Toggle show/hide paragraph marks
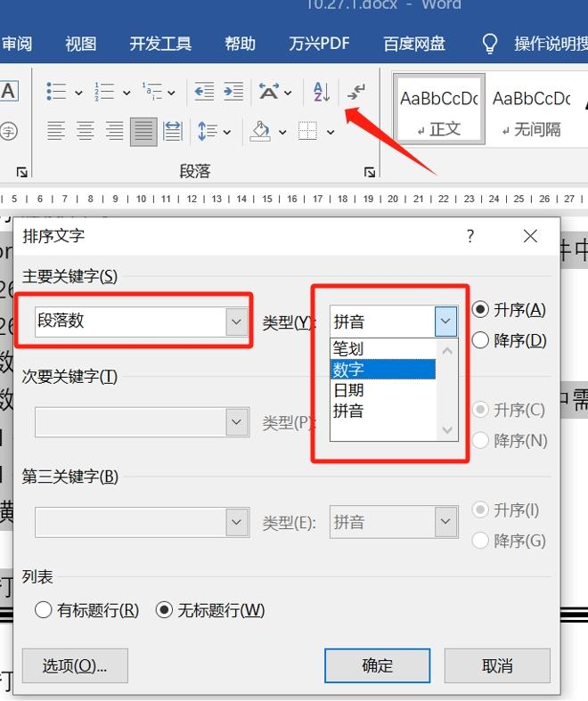The width and height of the screenshot is (588, 701). coord(356,92)
